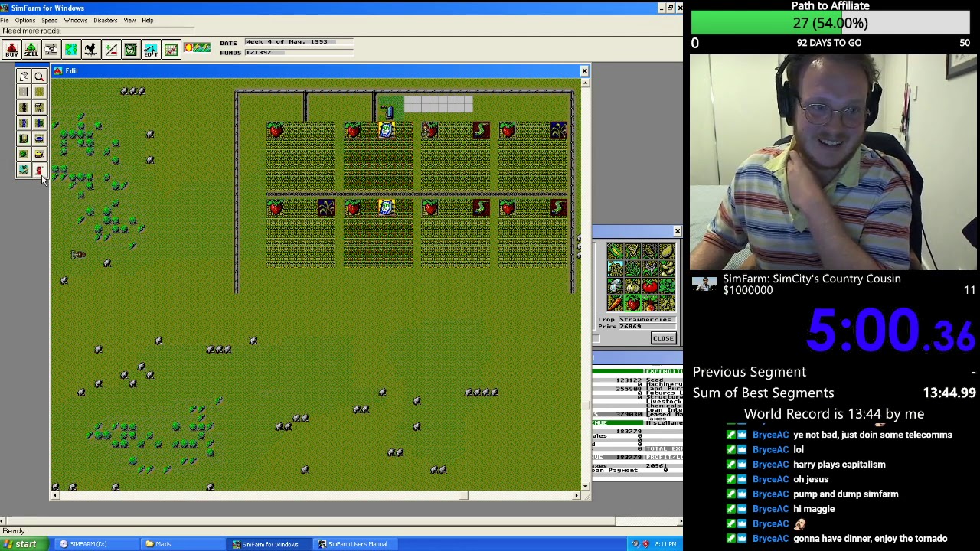Screen dimensions: 980x551
Task: Click the EDIT toolbar icon
Action: pyautogui.click(x=151, y=50)
